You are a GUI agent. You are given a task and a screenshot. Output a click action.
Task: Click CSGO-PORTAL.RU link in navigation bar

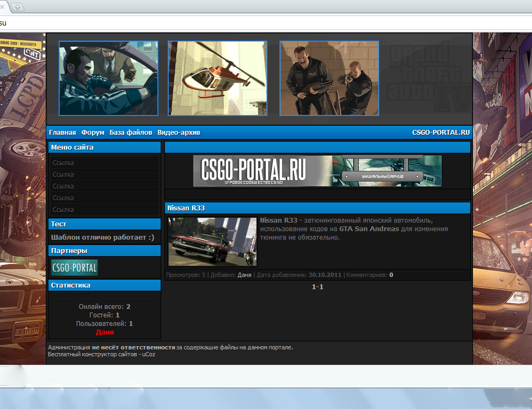click(x=440, y=133)
